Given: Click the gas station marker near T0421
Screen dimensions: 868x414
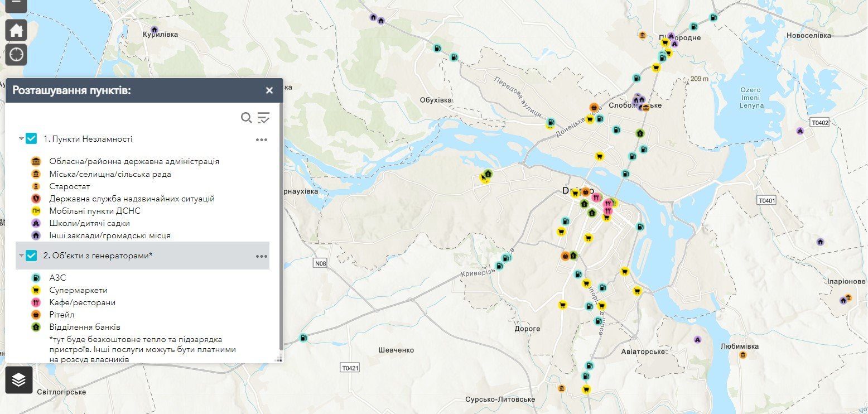Looking at the screenshot, I should point(303,338).
